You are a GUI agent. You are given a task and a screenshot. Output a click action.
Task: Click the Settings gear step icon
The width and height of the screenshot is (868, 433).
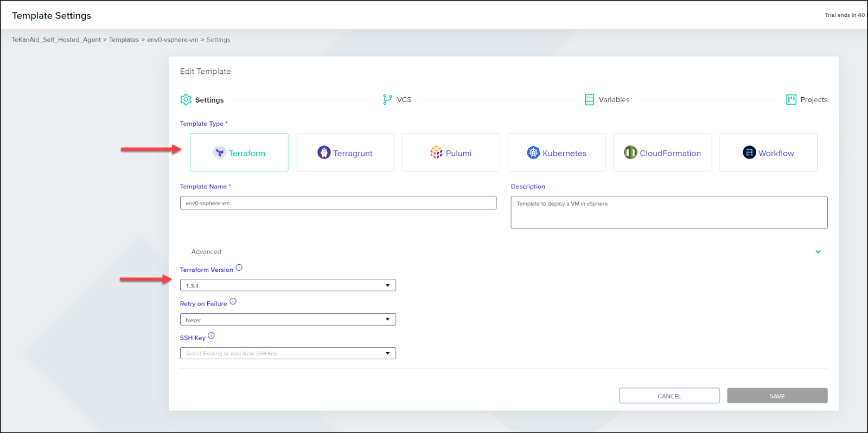[x=186, y=100]
